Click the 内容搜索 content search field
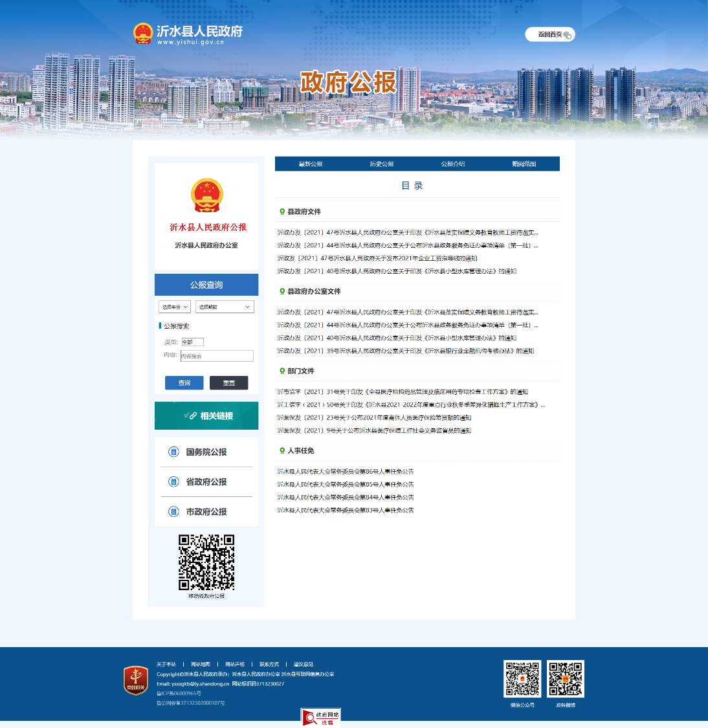Image resolution: width=708 pixels, height=728 pixels. pyautogui.click(x=217, y=356)
